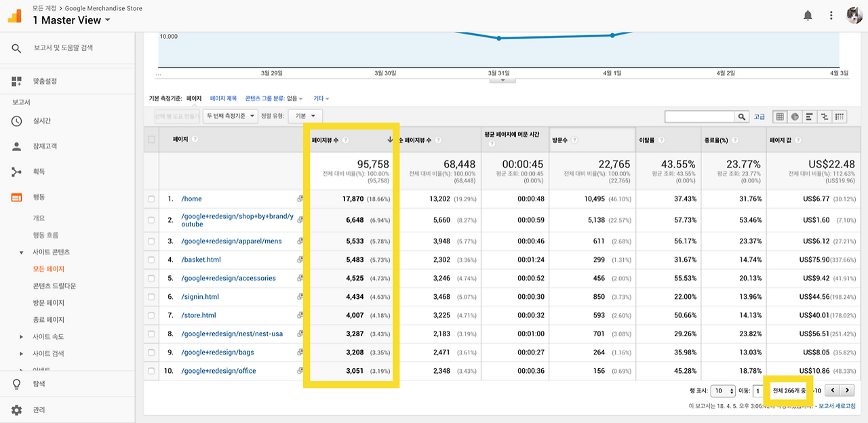This screenshot has width=868, height=423.
Task: Open 기타 dimension dropdown
Action: 321,99
